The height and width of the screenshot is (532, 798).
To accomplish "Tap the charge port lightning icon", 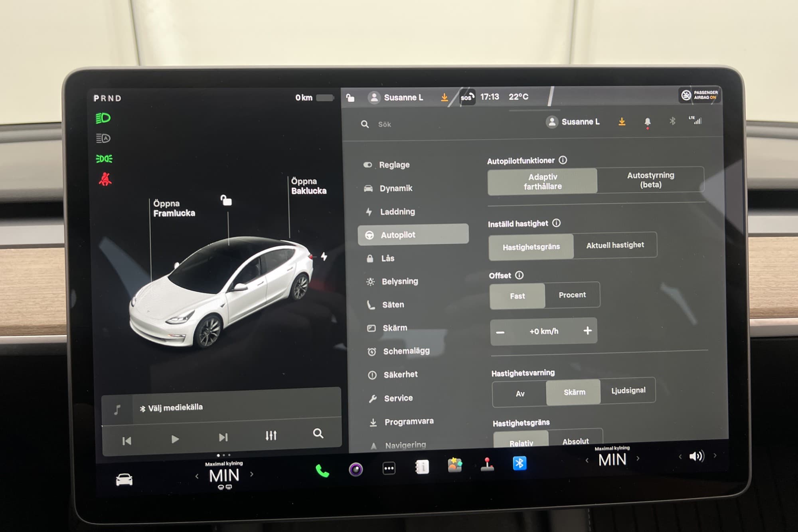I will pos(324,256).
